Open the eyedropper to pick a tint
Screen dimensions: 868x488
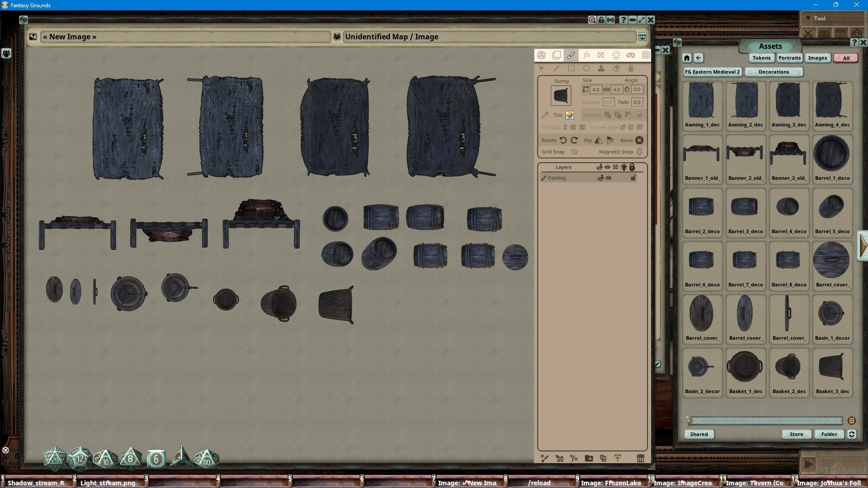pos(544,115)
